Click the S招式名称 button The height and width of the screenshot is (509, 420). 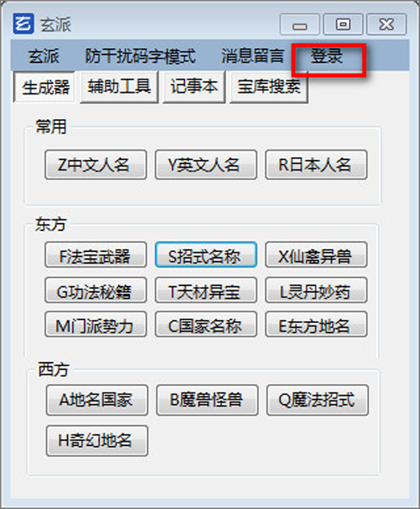click(x=206, y=254)
